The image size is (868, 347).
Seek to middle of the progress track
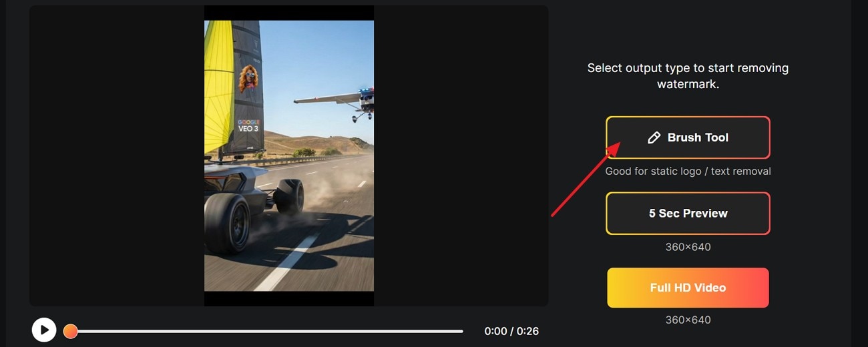(x=266, y=331)
